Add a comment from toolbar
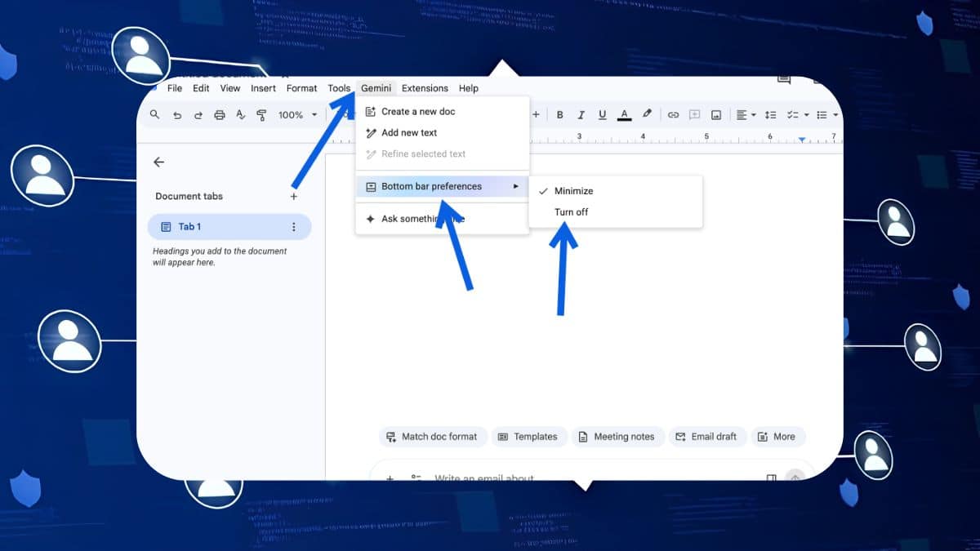This screenshot has height=551, width=980. (x=694, y=115)
